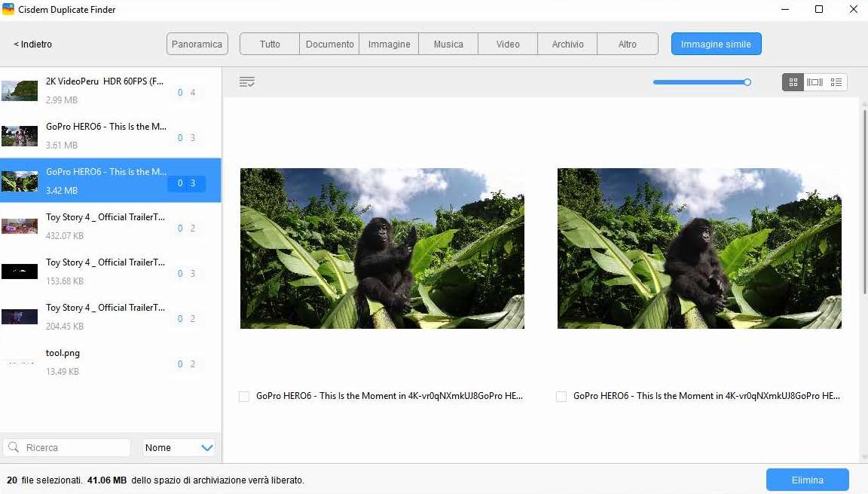This screenshot has height=494, width=868.
Task: Click the search magnifier icon
Action: coord(14,448)
